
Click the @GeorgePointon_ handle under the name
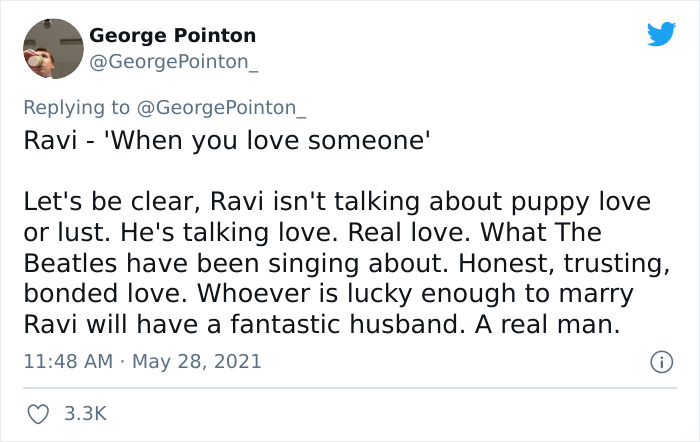point(174,62)
